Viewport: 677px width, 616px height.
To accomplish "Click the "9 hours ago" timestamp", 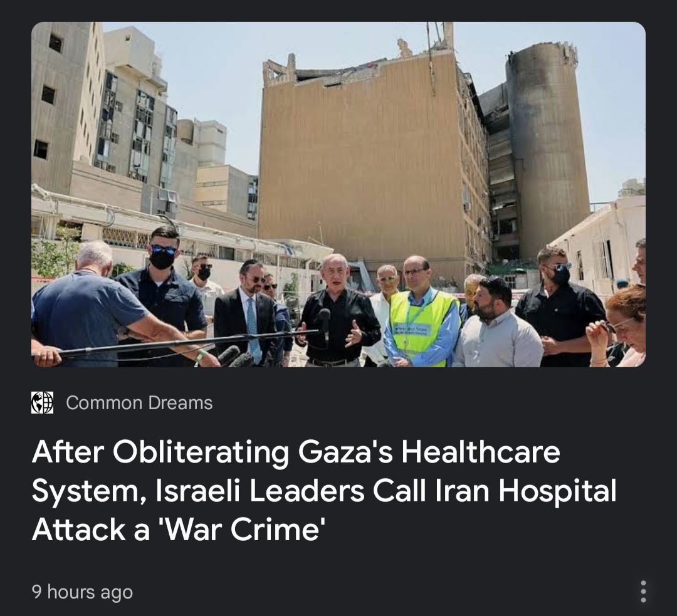I will [82, 592].
